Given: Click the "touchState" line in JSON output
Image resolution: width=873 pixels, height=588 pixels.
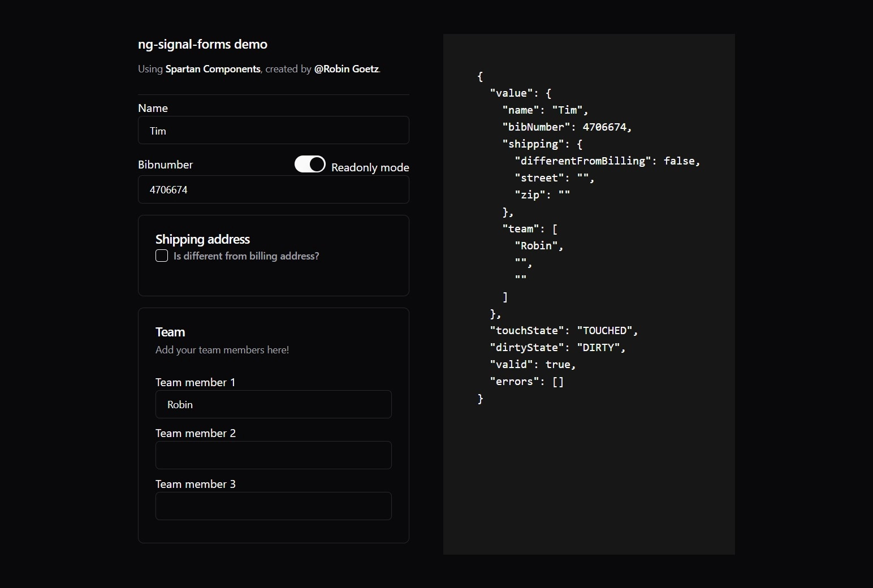Looking at the screenshot, I should tap(564, 331).
